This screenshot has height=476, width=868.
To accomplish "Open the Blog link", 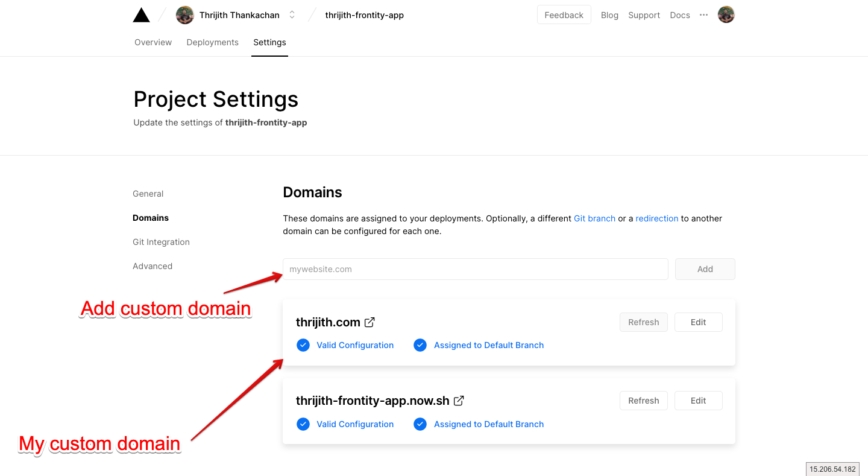I will pos(609,15).
